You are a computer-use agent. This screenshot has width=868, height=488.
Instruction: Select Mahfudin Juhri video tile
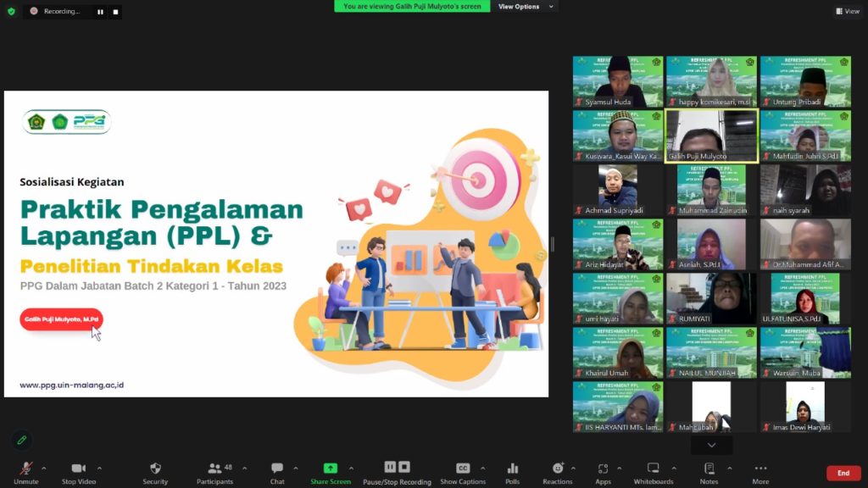(x=805, y=136)
